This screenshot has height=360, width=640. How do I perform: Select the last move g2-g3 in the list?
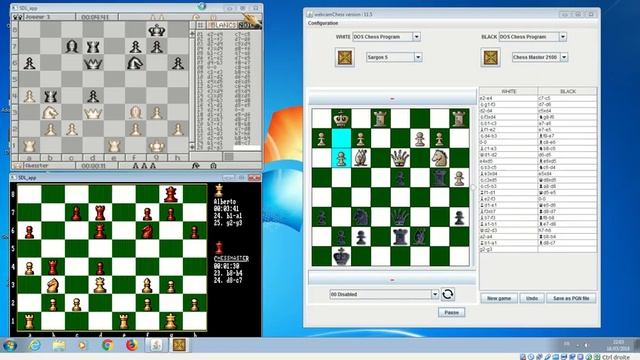[509, 249]
